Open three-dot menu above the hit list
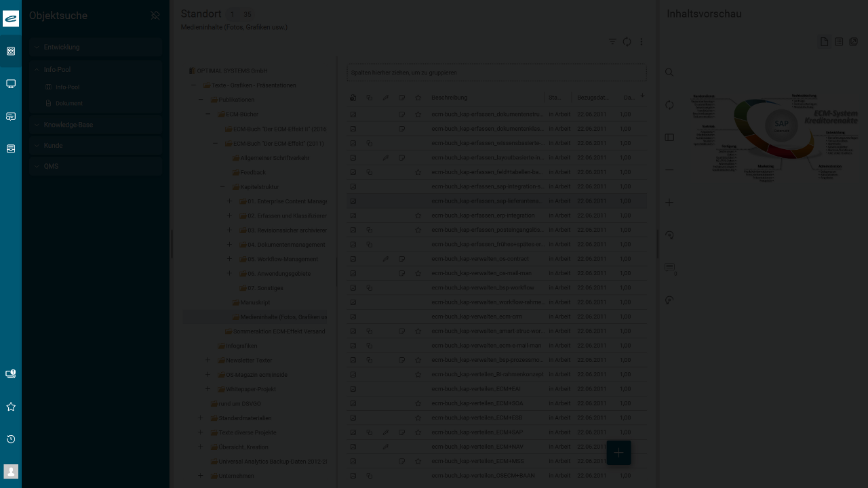This screenshot has height=488, width=868. point(642,42)
